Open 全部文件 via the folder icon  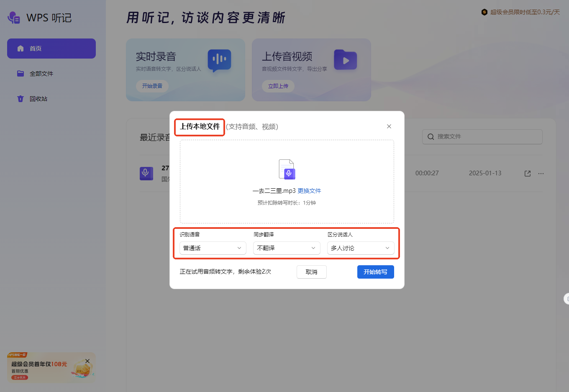(20, 73)
